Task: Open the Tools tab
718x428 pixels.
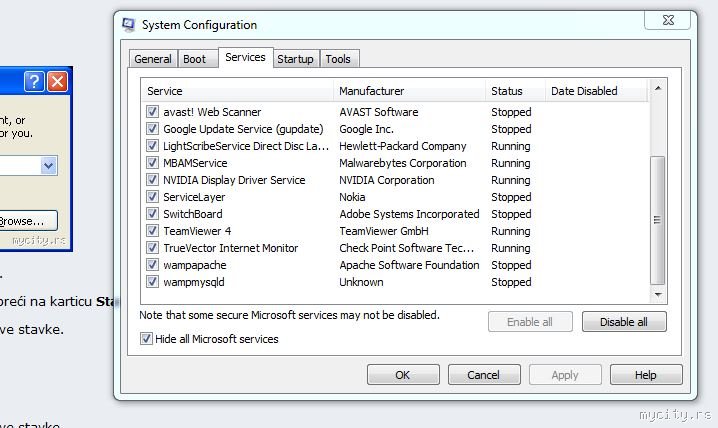Action: tap(338, 59)
